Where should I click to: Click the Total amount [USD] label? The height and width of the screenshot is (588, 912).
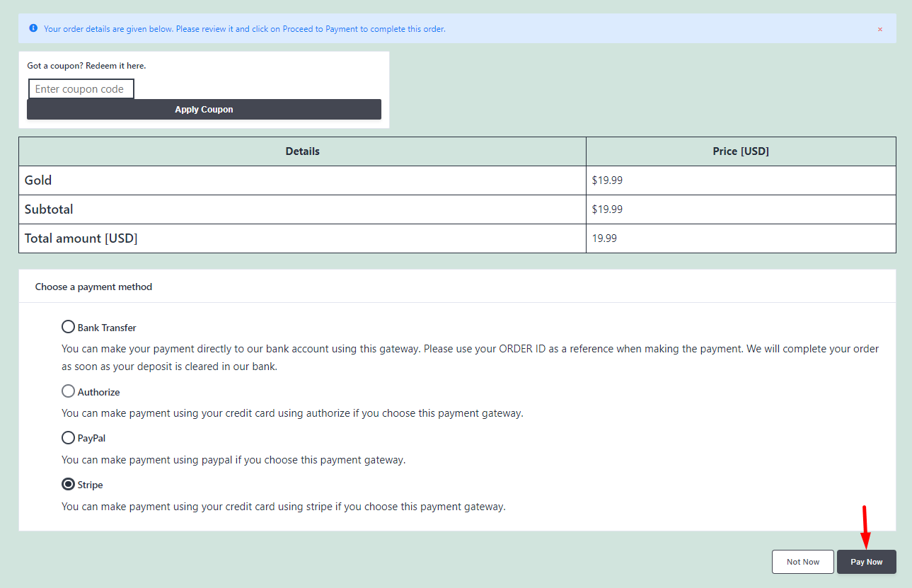tap(81, 238)
